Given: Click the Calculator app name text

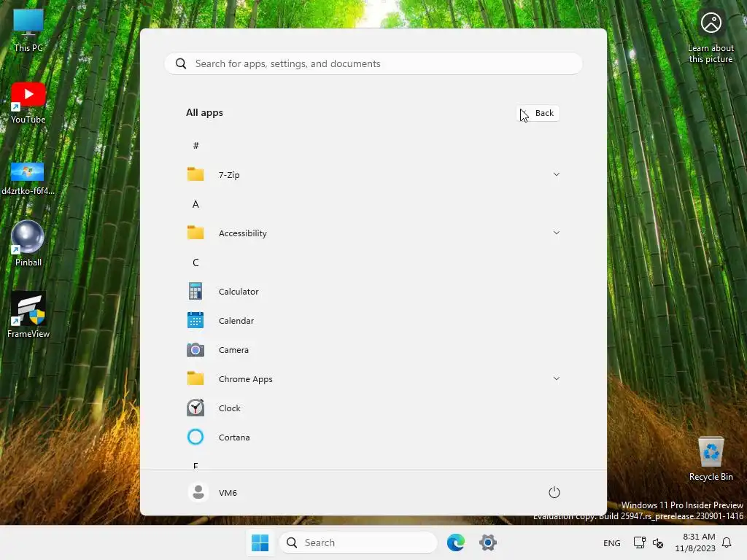Looking at the screenshot, I should pyautogui.click(x=239, y=292).
